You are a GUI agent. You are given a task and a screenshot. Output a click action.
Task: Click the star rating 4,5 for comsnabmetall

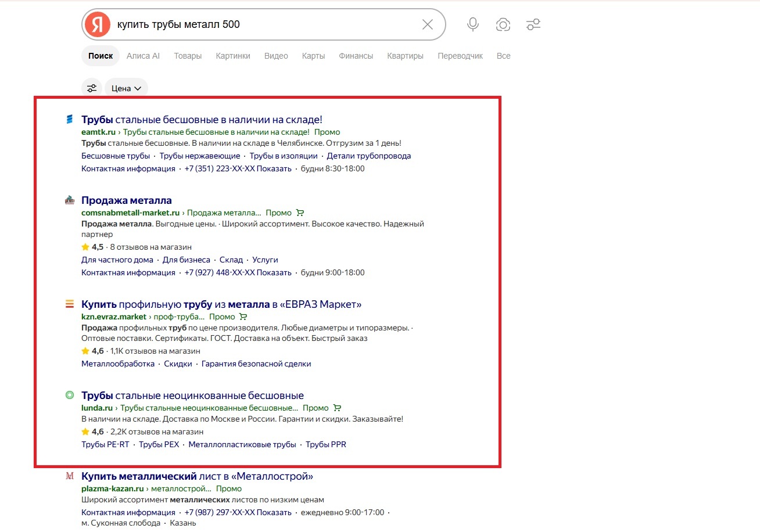(93, 247)
